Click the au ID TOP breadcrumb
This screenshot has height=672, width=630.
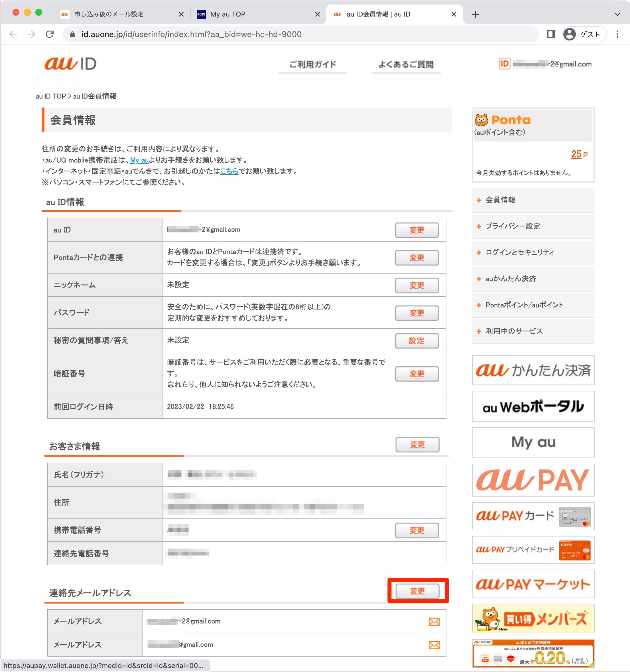(51, 96)
